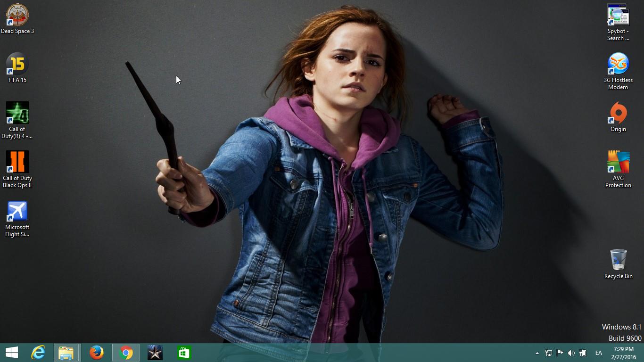Open the volume speaker tray icon
This screenshot has width=644, height=362.
click(571, 353)
